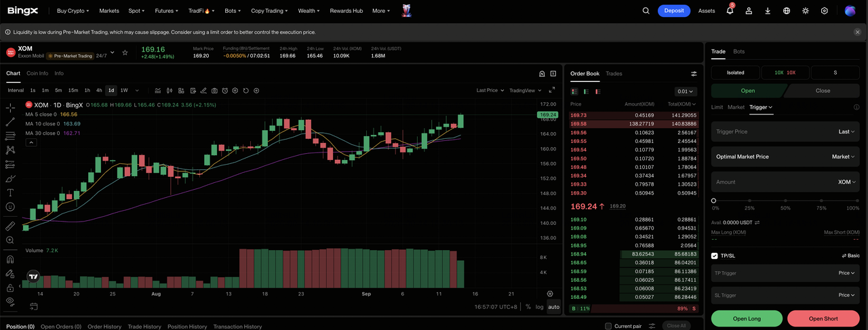Tick the Current pair checkbox
This screenshot has height=330, width=868.
(x=608, y=326)
